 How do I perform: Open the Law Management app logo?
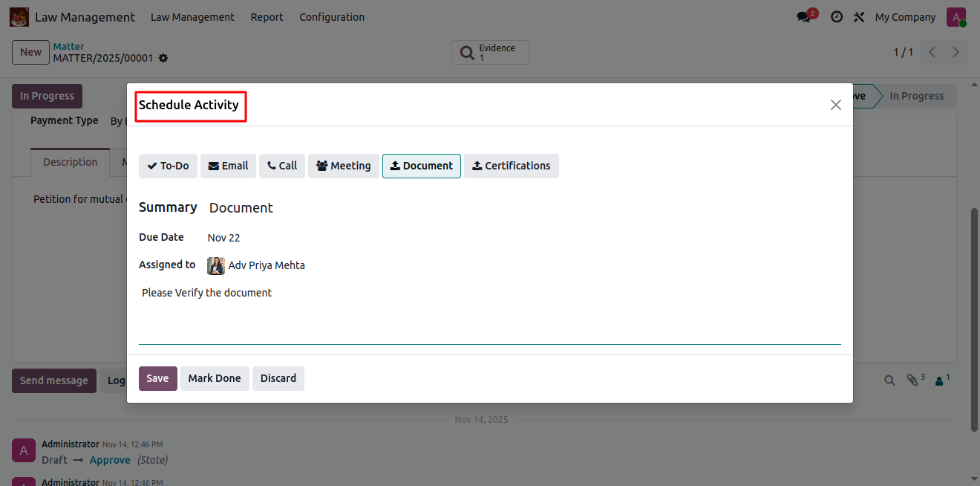point(19,17)
